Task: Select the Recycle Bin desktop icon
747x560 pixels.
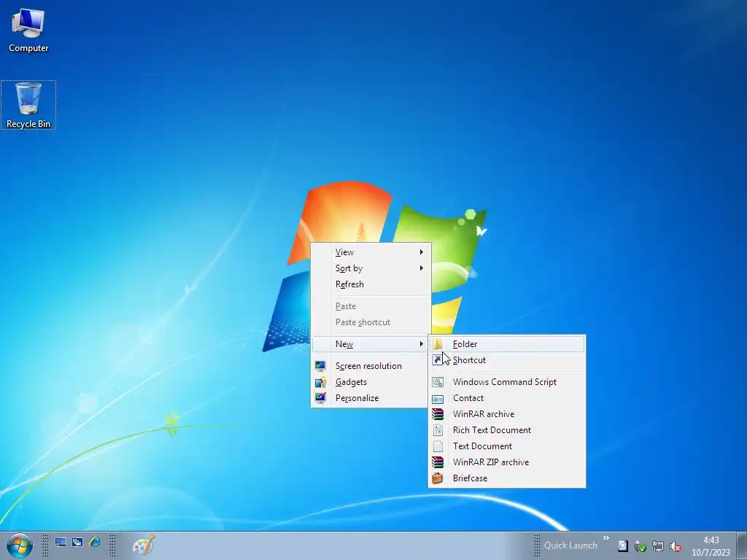Action: click(28, 105)
